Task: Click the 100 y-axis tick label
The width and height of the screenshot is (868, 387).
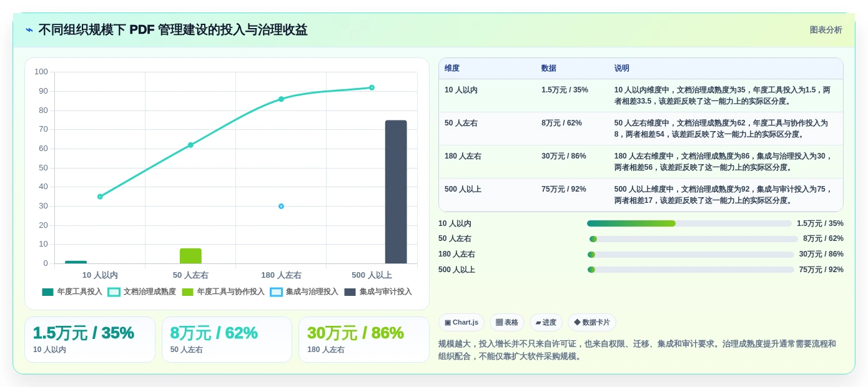Action: (41, 72)
